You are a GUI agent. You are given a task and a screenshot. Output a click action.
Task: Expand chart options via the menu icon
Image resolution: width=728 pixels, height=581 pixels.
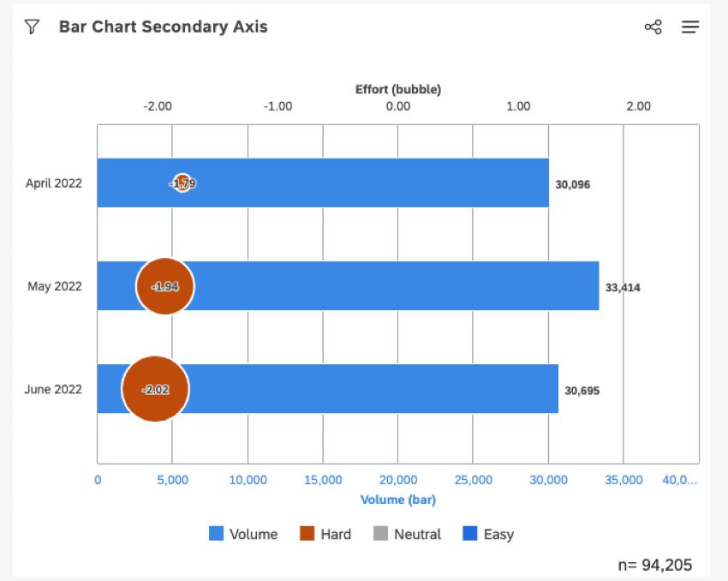pos(690,27)
